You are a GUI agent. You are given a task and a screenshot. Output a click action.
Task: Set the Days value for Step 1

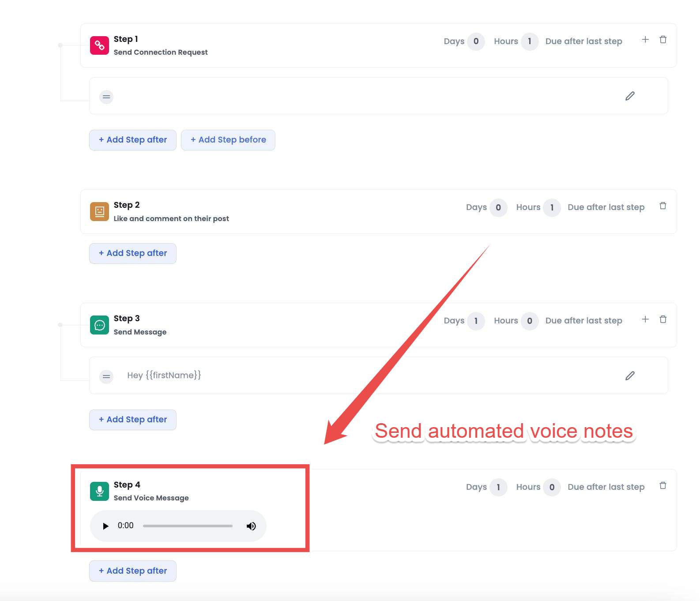point(476,41)
